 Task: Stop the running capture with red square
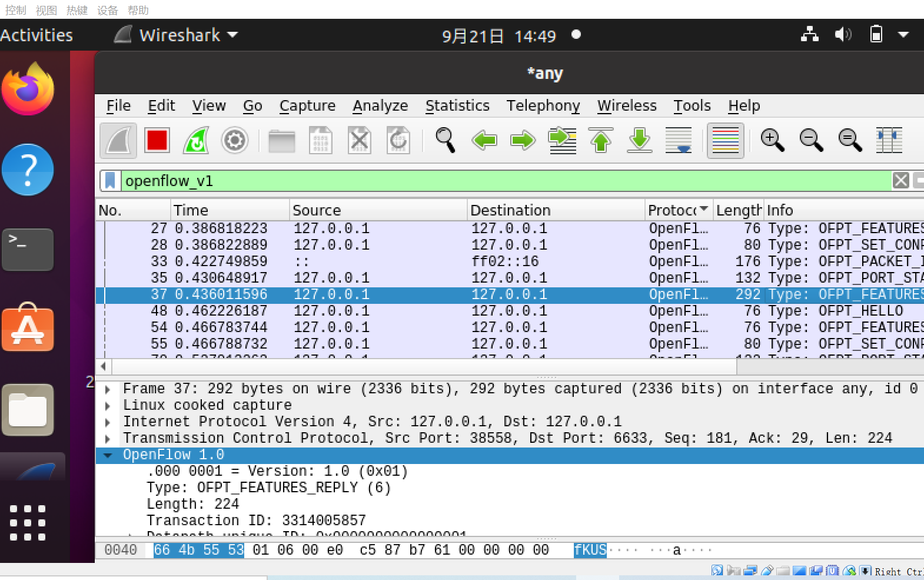pos(157,141)
